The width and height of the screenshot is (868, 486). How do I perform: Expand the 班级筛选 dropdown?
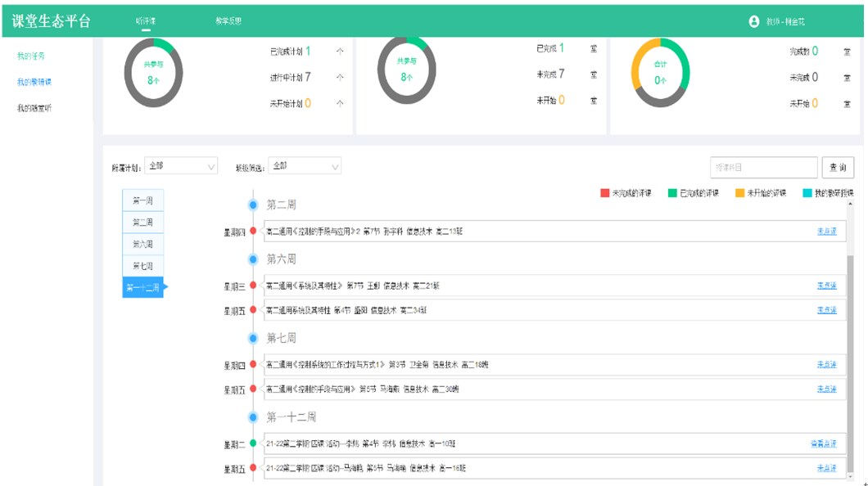(x=305, y=166)
